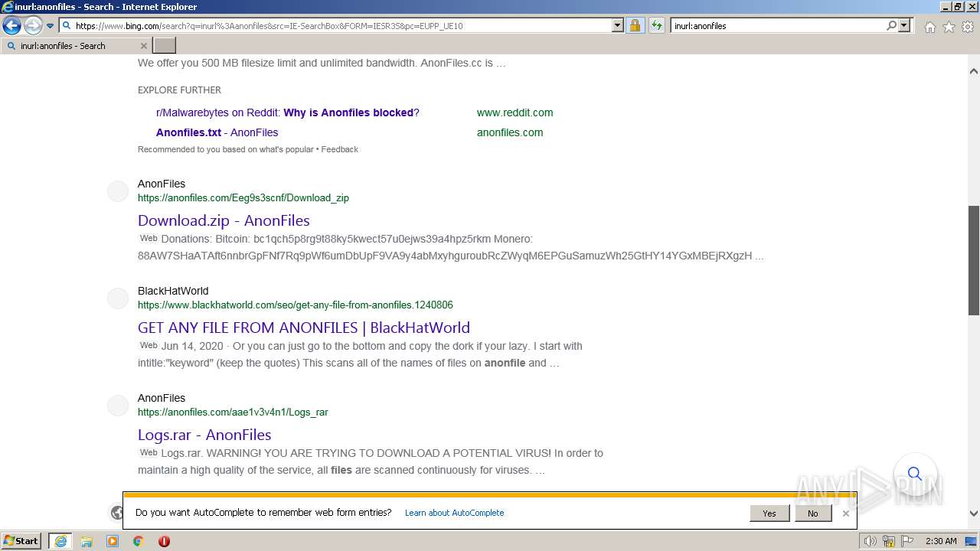Open the search provider dropdown arrow
This screenshot has height=551, width=980.
click(x=904, y=26)
